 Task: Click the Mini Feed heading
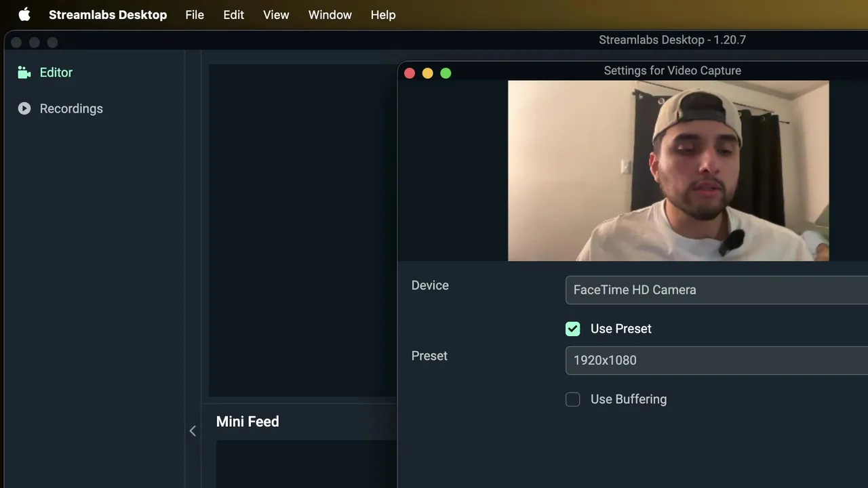248,422
